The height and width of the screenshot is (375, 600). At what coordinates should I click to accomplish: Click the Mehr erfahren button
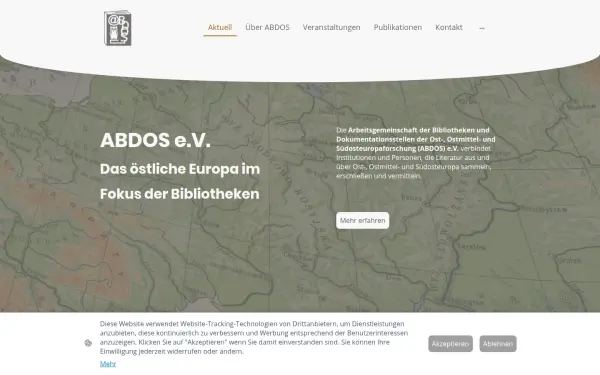[362, 220]
